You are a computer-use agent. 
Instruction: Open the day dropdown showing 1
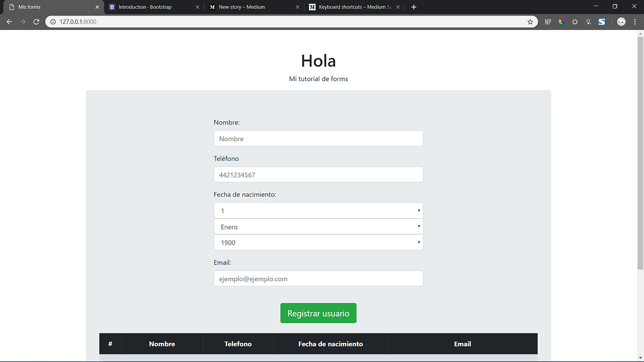[x=318, y=211]
